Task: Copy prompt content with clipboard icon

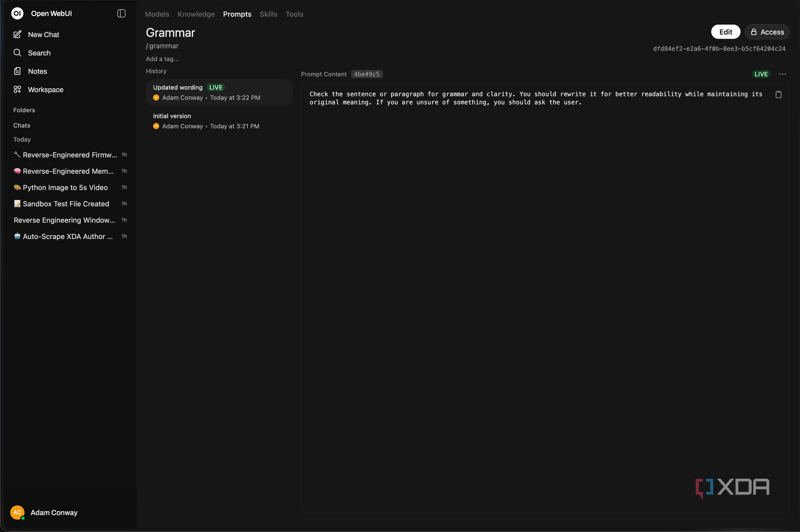Action: click(778, 94)
